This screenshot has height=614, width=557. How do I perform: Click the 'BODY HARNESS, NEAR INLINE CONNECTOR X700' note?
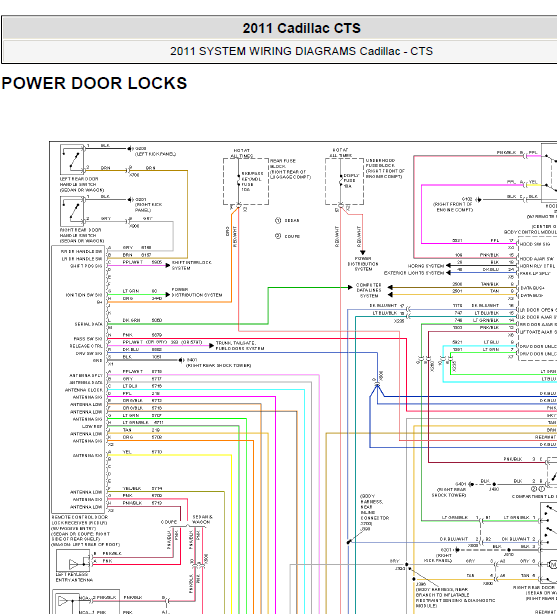click(x=374, y=509)
